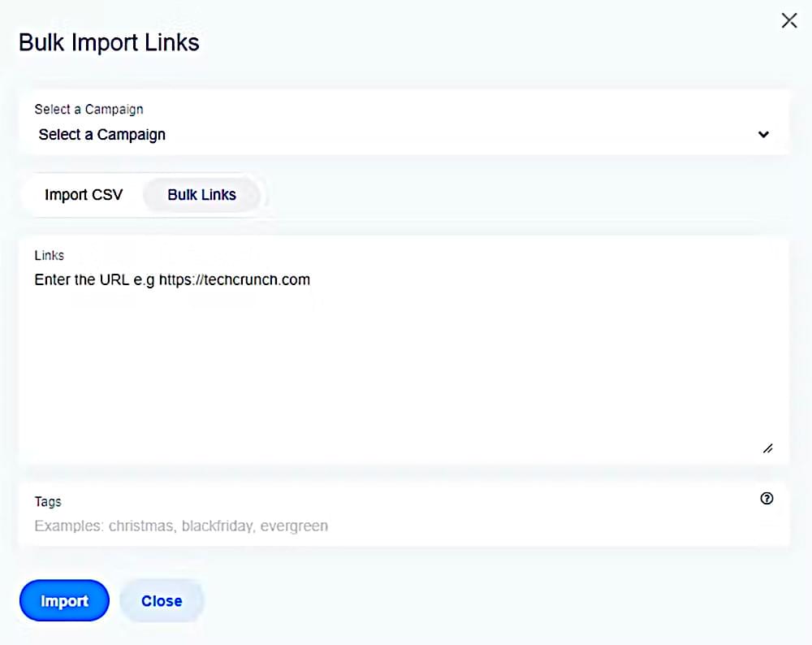Click the Import button to import links
812x645 pixels.
pyautogui.click(x=64, y=600)
